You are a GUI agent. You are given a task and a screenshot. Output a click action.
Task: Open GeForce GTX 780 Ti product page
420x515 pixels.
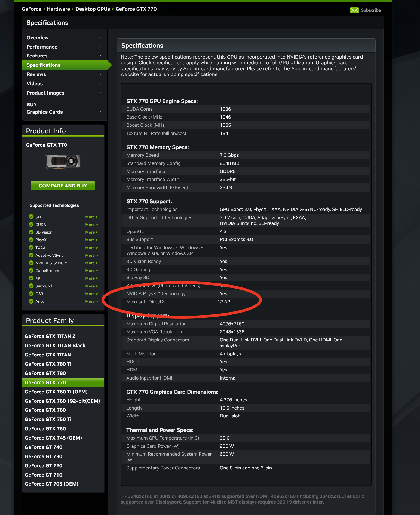pyautogui.click(x=48, y=364)
